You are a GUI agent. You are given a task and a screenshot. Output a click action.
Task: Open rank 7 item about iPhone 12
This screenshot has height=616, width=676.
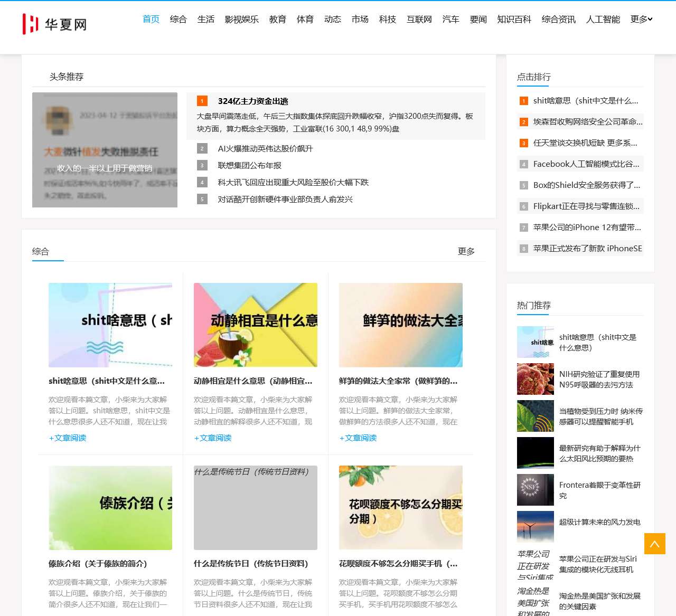pos(587,227)
